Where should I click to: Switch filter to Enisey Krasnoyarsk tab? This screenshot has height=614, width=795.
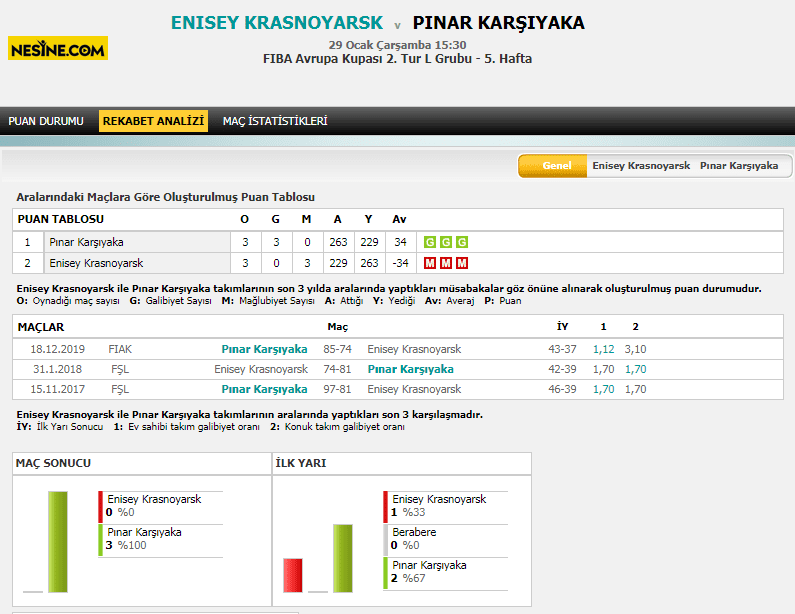(641, 166)
